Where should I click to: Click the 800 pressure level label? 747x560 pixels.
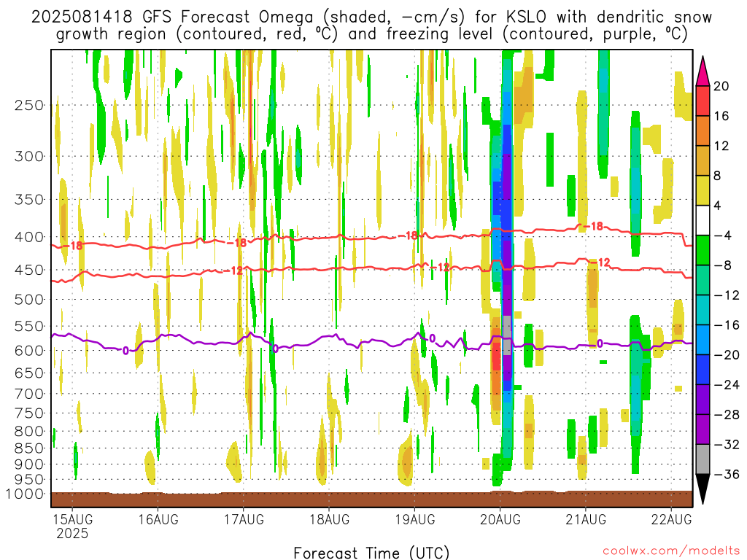[x=29, y=432]
